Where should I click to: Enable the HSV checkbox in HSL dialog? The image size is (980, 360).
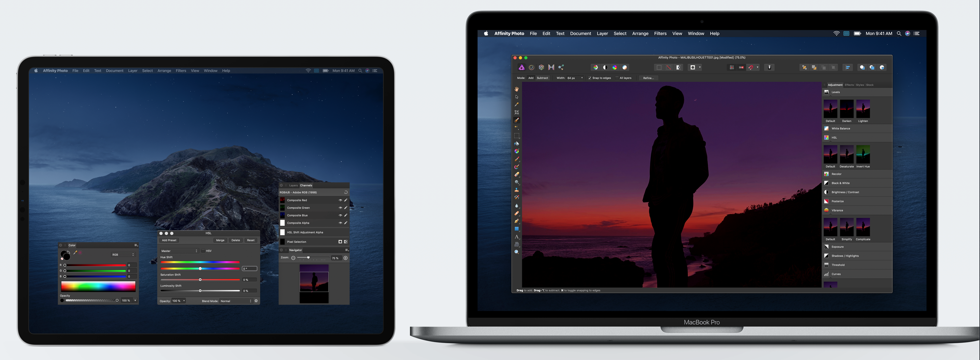pos(203,251)
